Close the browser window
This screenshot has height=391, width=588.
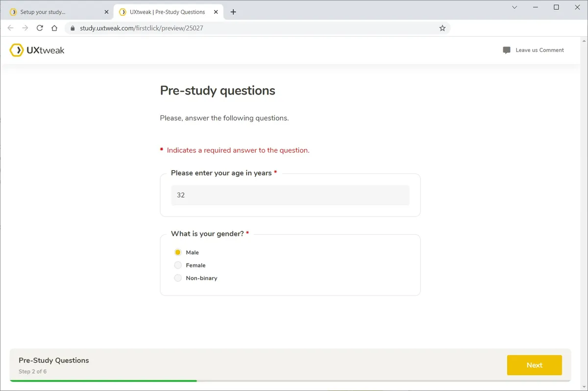[x=577, y=7]
